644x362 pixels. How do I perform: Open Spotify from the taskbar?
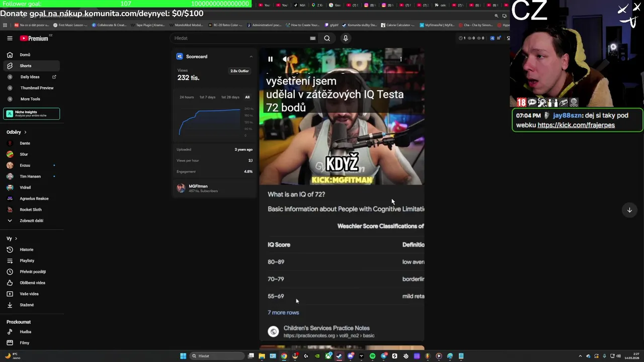click(372, 356)
